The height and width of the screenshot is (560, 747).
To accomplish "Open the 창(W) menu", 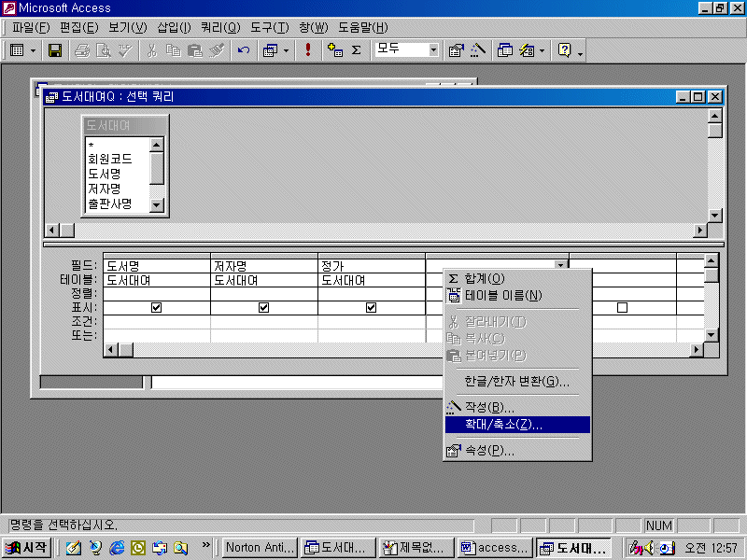I will click(x=314, y=28).
